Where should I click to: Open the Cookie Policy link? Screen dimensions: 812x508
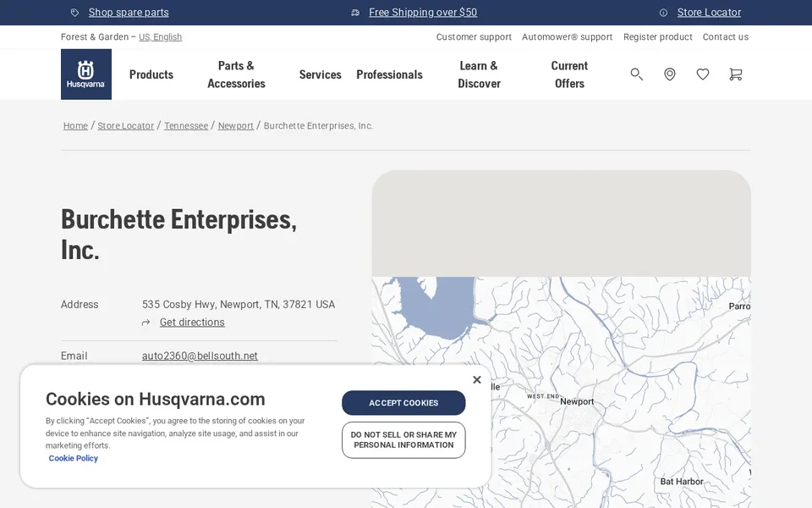click(73, 458)
